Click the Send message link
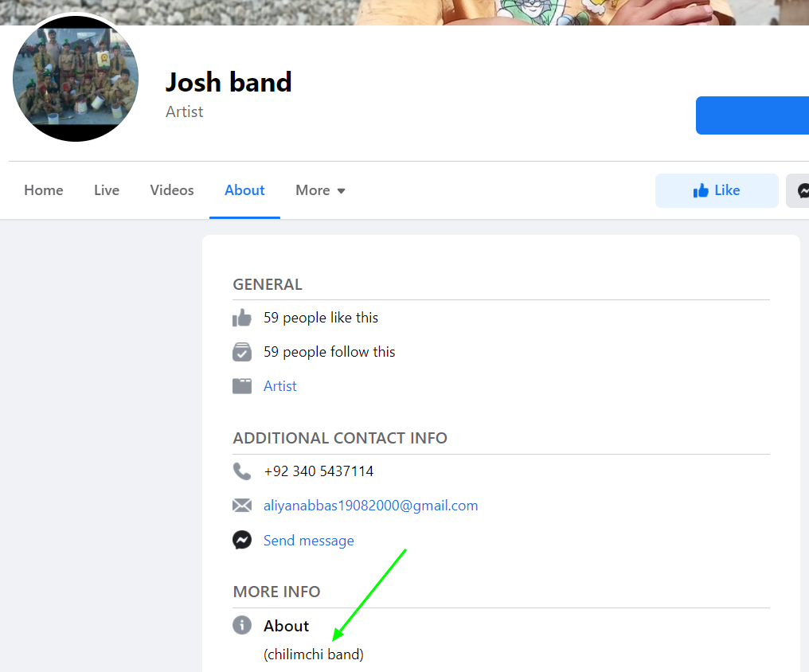809x672 pixels. (x=309, y=541)
